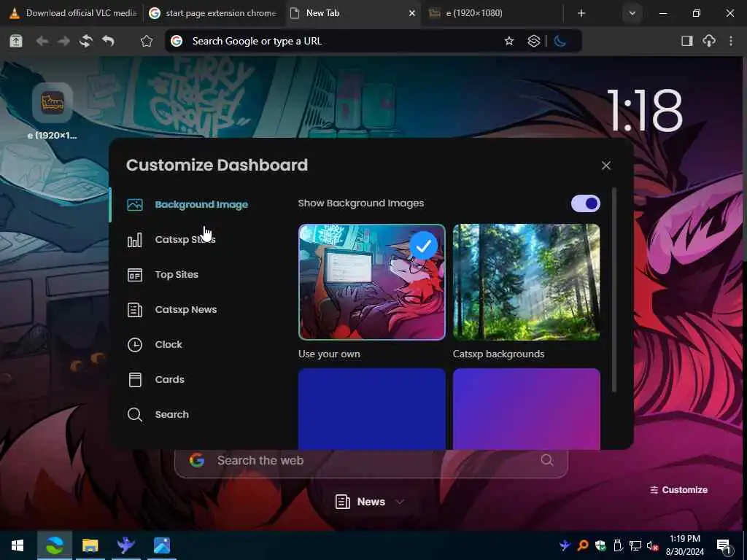
Task: Go forward with the forward arrow
Action: click(x=64, y=41)
